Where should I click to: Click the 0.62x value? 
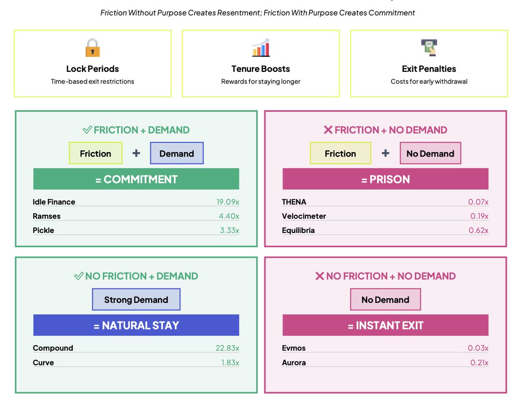coord(478,230)
